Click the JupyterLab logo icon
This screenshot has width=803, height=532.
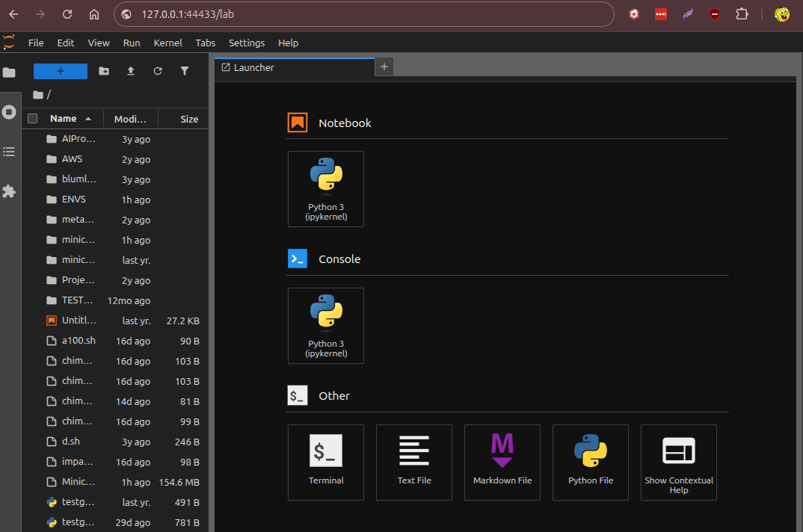click(9, 43)
